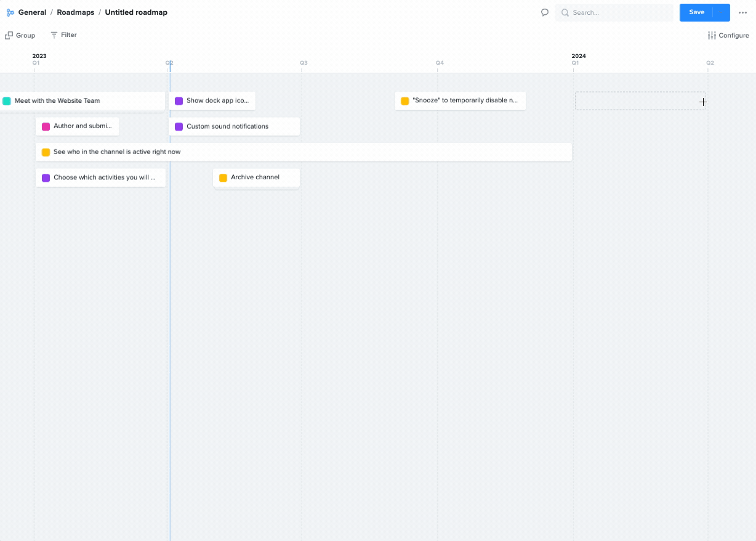Open Choose which activities you will item
The width and height of the screenshot is (756, 541).
[100, 177]
